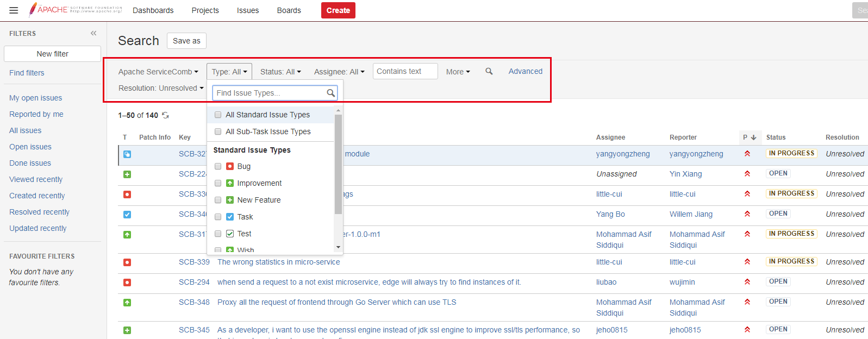This screenshot has width=868, height=339.
Task: Click the improvement type icon for SCB-348
Action: (x=127, y=303)
